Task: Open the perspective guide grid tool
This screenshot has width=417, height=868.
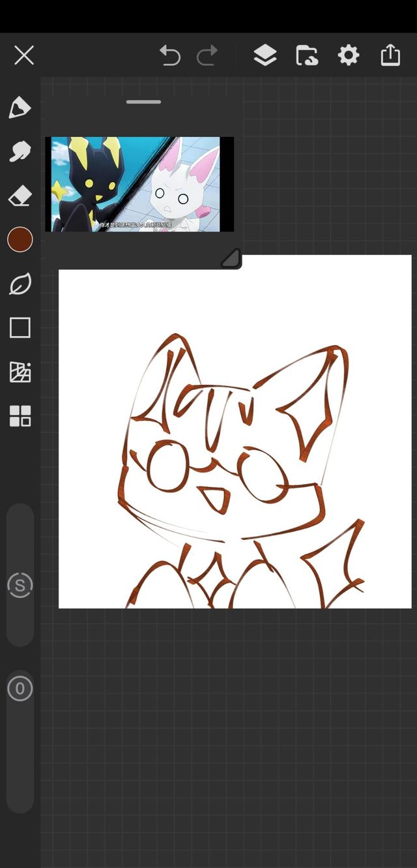Action: coord(20,372)
